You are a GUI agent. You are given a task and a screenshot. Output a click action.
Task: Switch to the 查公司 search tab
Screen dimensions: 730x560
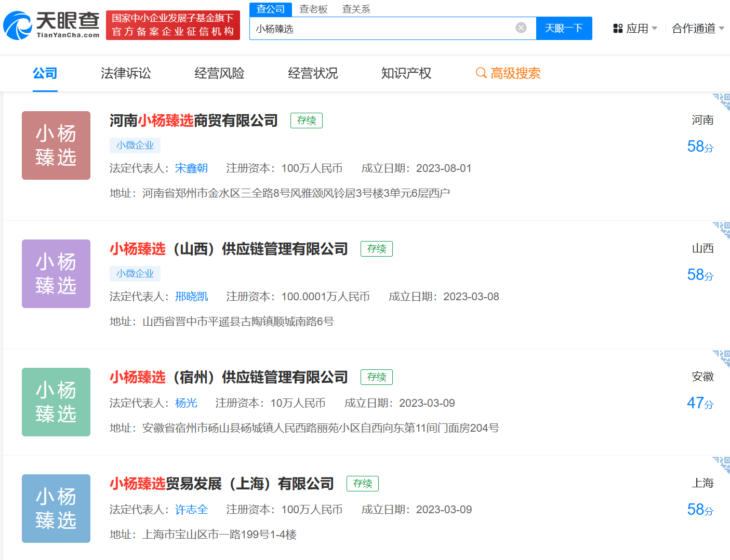[x=271, y=9]
